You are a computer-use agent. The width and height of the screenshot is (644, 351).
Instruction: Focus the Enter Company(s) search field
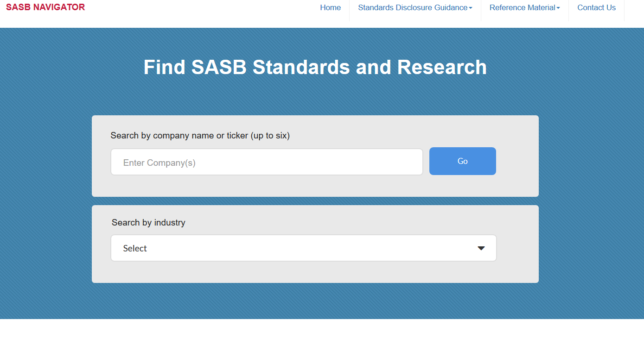coord(267,162)
